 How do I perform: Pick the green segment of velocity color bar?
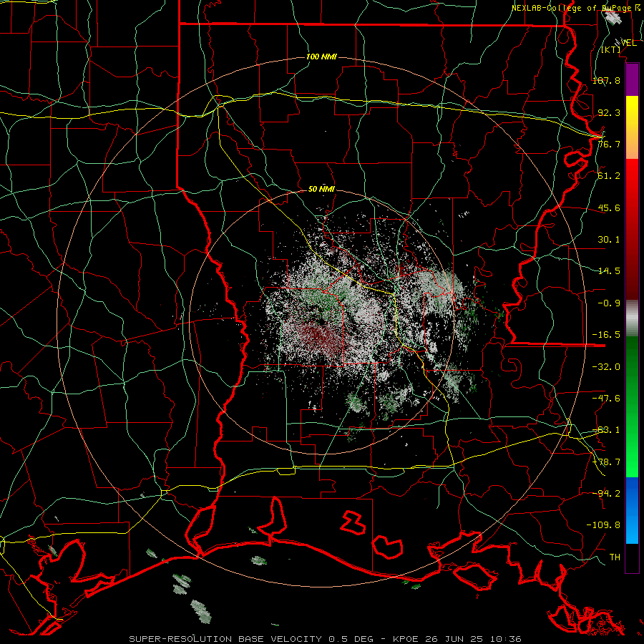coord(632,406)
